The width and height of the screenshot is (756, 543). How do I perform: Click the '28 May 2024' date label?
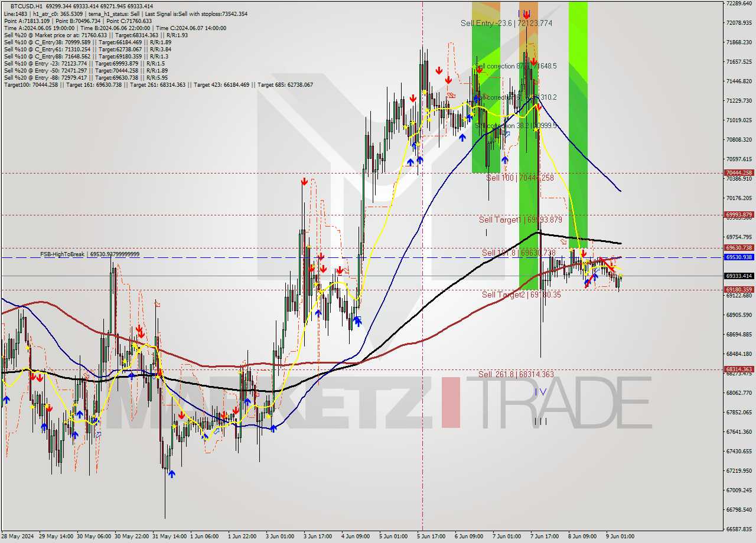tap(18, 537)
